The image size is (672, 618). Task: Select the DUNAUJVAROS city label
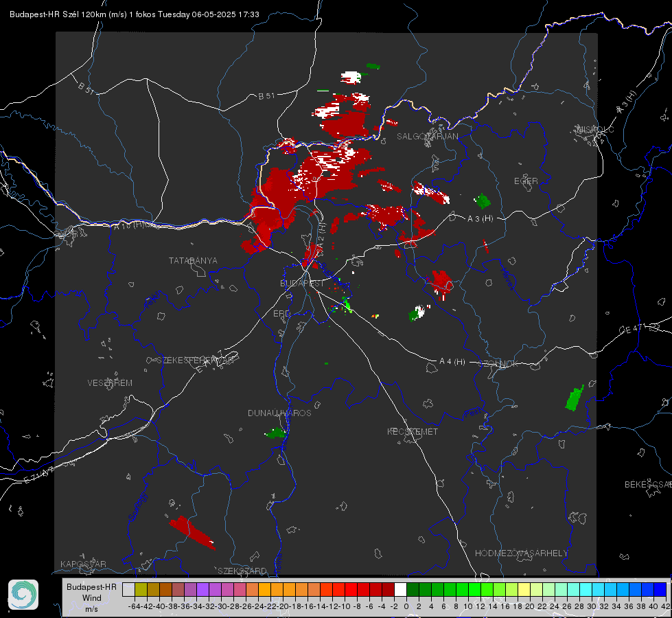[279, 413]
